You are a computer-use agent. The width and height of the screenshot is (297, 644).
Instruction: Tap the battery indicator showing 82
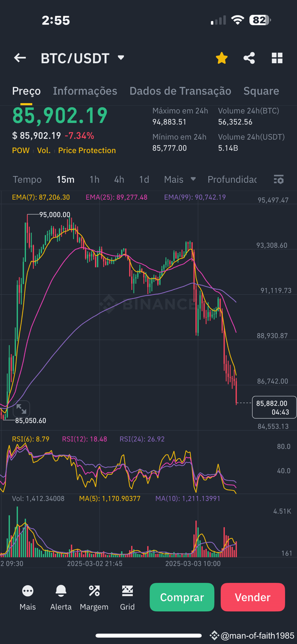260,20
